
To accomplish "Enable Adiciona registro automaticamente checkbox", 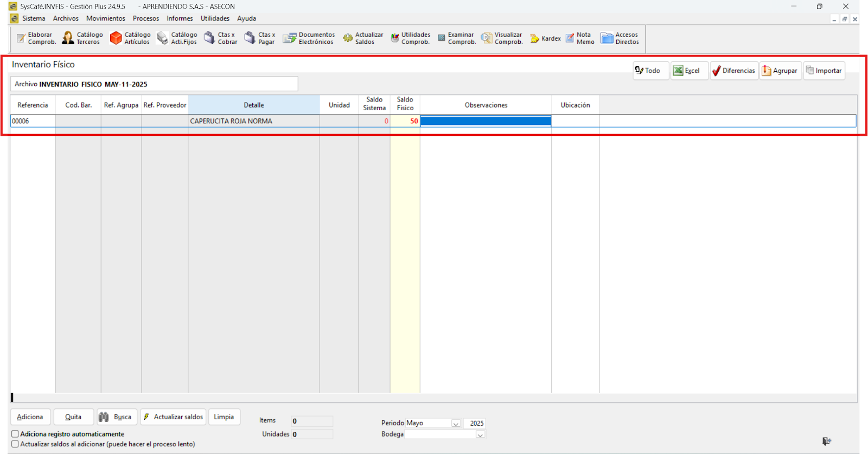I will [15, 434].
